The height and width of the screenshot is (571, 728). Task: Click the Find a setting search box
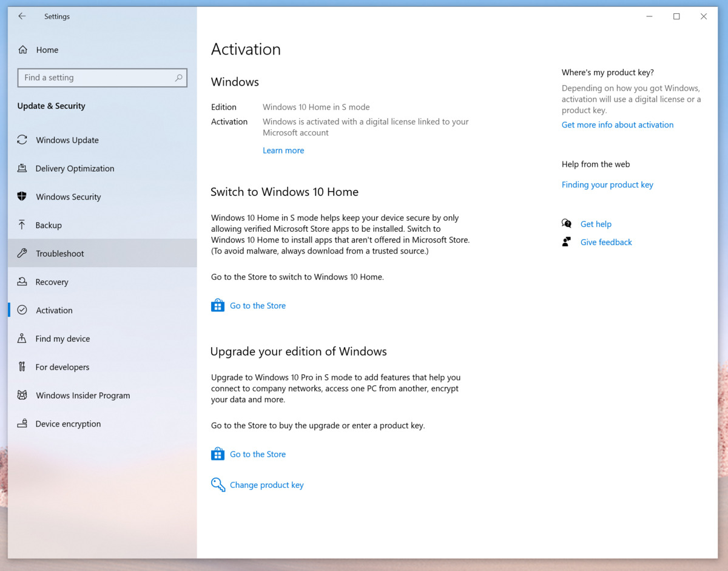(103, 78)
